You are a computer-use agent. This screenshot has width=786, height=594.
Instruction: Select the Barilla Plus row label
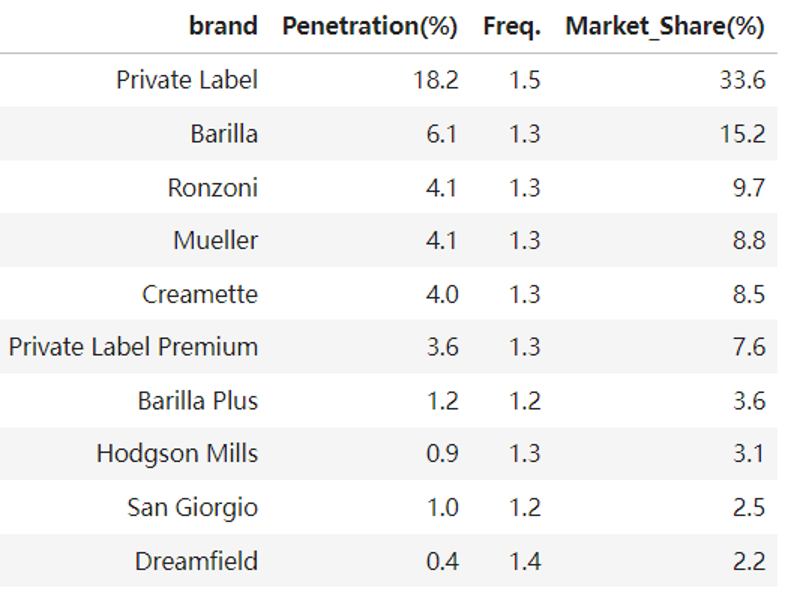point(198,401)
